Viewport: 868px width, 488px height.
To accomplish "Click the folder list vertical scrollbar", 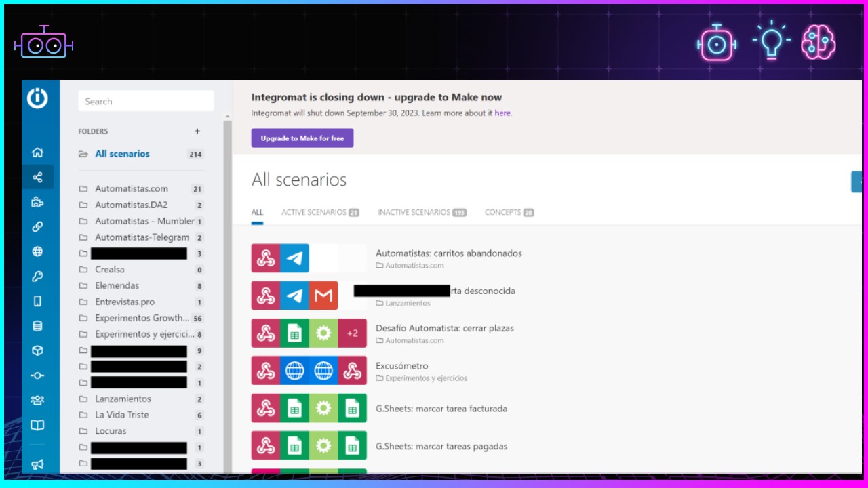I will tap(228, 271).
